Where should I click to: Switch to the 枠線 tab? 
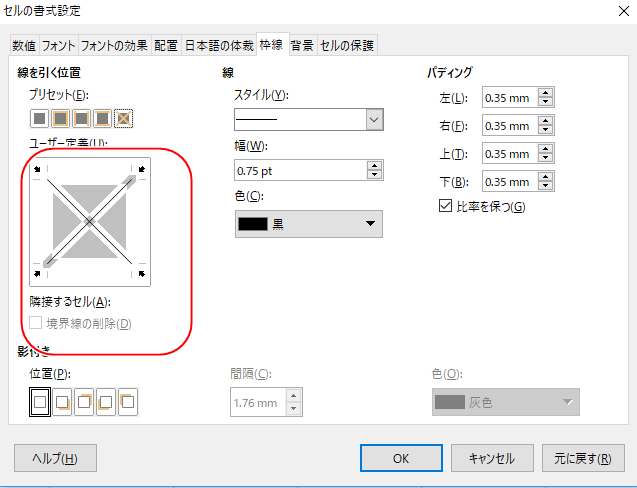coord(272,45)
